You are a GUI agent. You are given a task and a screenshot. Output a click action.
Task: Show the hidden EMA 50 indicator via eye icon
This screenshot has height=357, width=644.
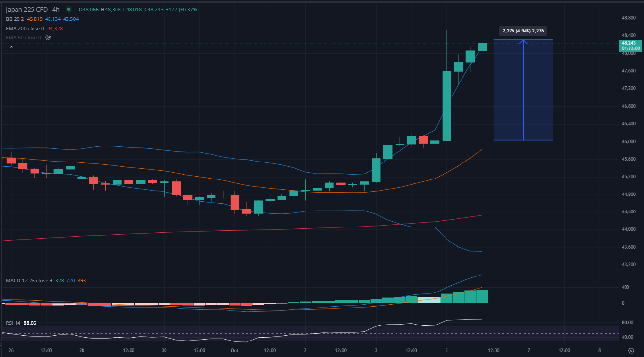point(48,37)
